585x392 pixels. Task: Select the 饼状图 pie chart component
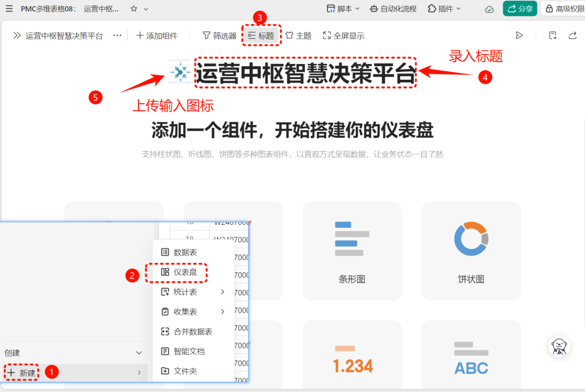pyautogui.click(x=471, y=250)
